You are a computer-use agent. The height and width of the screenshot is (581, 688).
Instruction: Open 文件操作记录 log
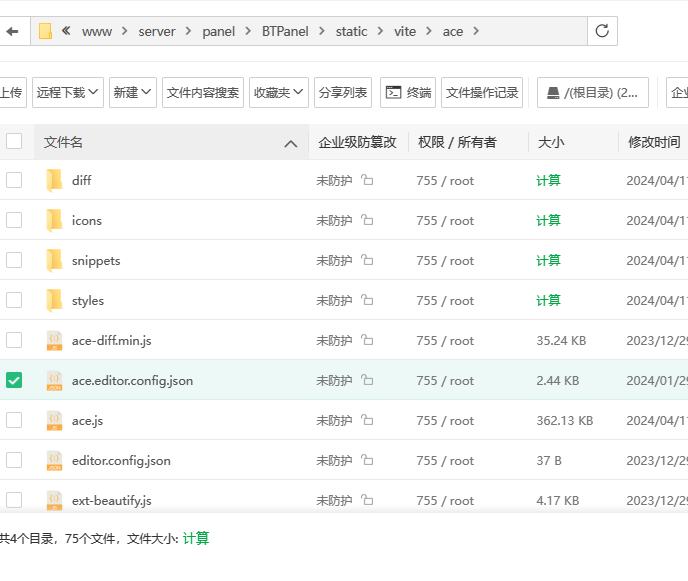[x=482, y=93]
